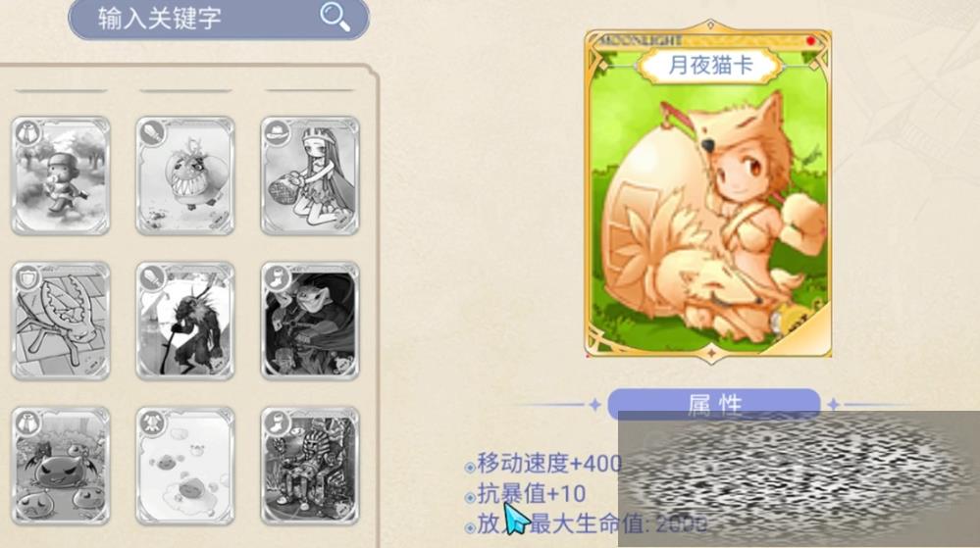This screenshot has height=548, width=980.
Task: Click the 移动速度+400 attribute line
Action: click(548, 463)
